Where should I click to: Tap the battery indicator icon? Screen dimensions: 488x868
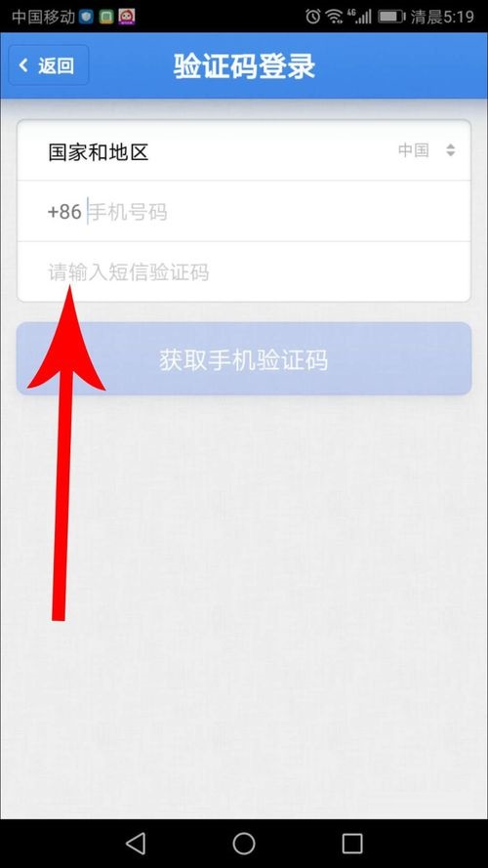click(391, 16)
